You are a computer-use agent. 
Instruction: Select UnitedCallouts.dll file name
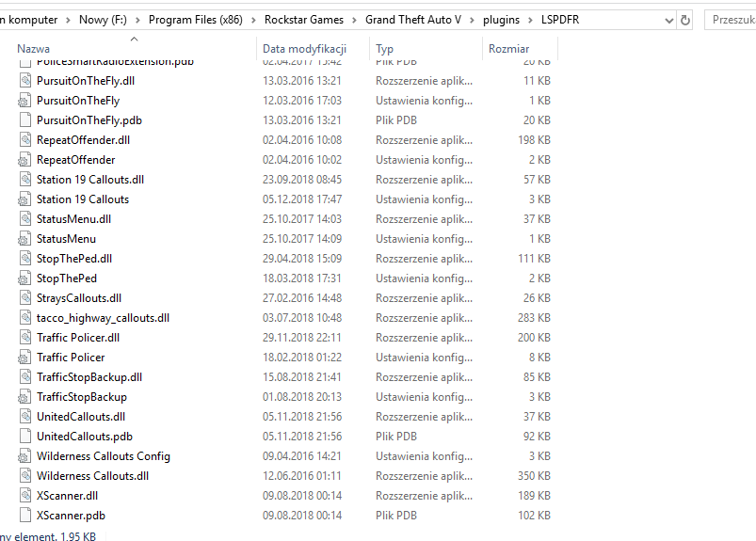[81, 416]
